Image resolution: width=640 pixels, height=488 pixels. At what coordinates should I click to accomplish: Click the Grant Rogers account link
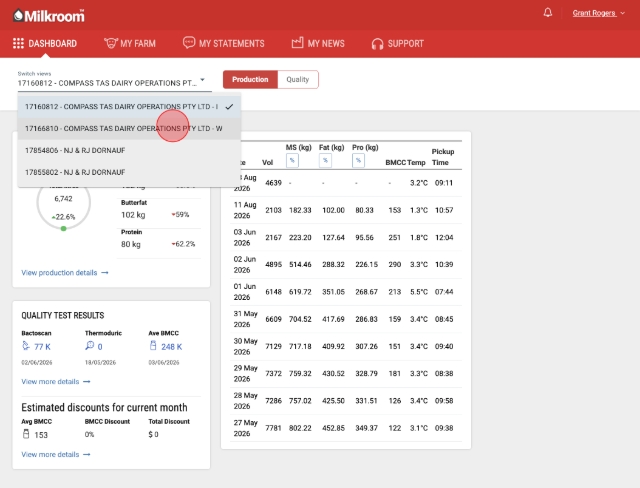click(x=594, y=13)
